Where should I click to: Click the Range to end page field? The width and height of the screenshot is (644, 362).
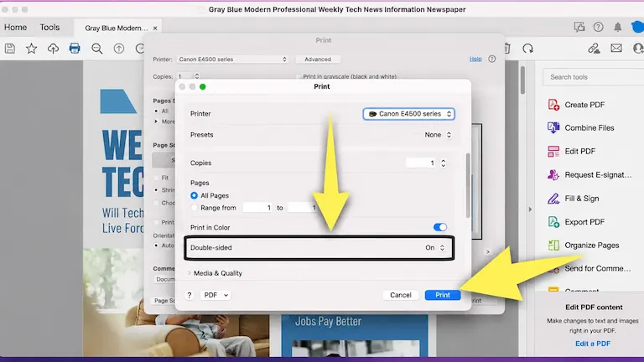click(303, 208)
